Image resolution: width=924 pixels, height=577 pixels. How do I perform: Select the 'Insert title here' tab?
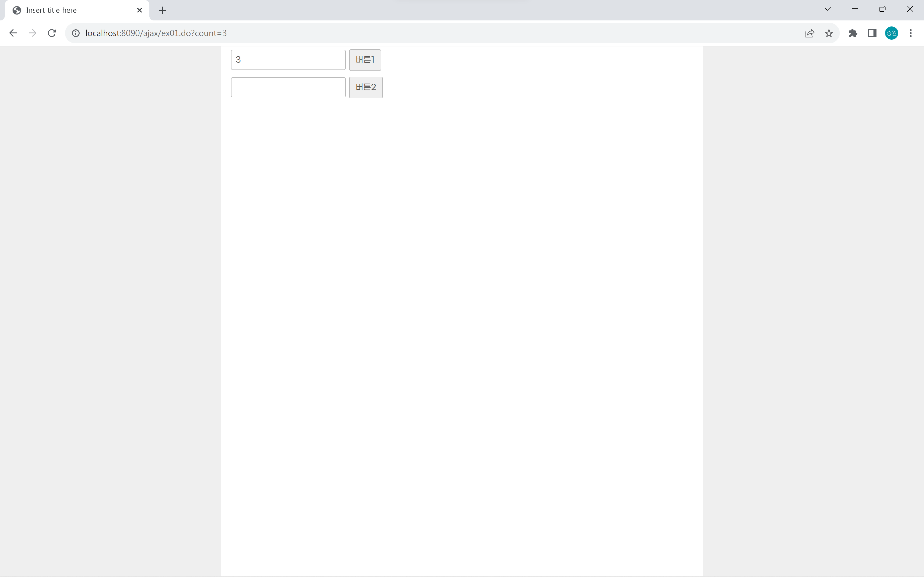tap(69, 10)
